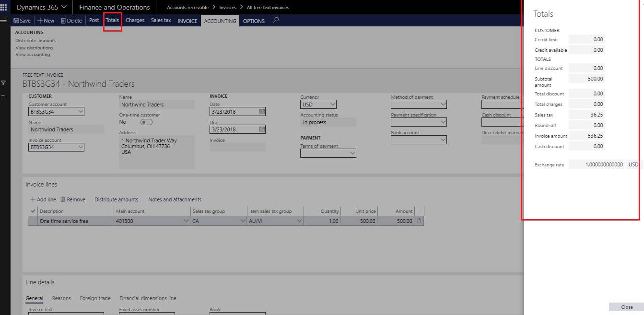Click View distributions link
Screen dimensions: 644x315
point(34,48)
